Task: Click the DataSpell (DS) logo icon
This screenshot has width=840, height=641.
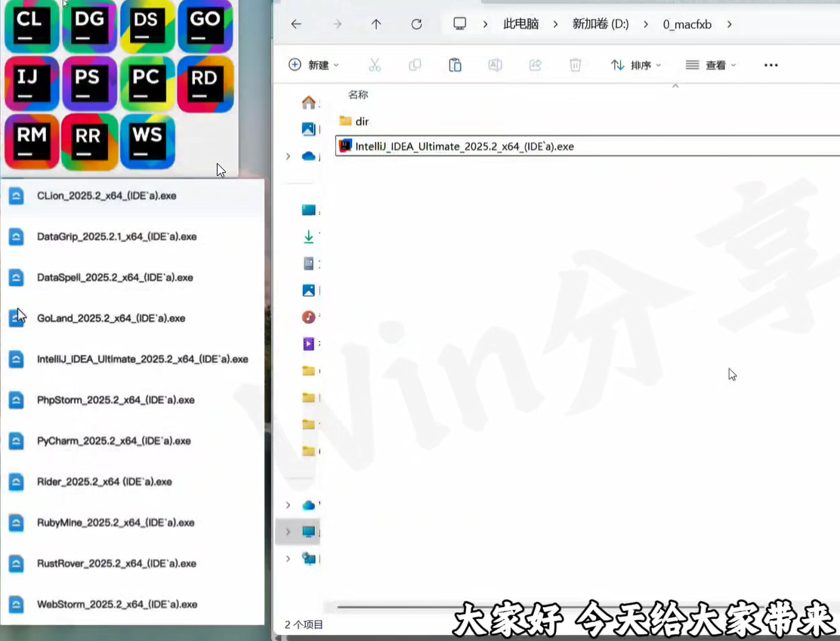Action: pyautogui.click(x=147, y=26)
